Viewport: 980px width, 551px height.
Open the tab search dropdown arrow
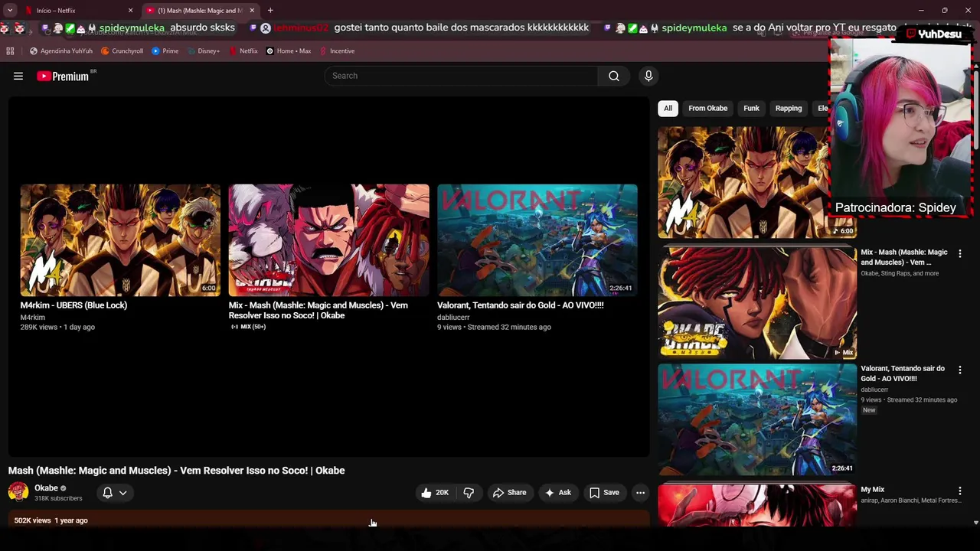[10, 11]
